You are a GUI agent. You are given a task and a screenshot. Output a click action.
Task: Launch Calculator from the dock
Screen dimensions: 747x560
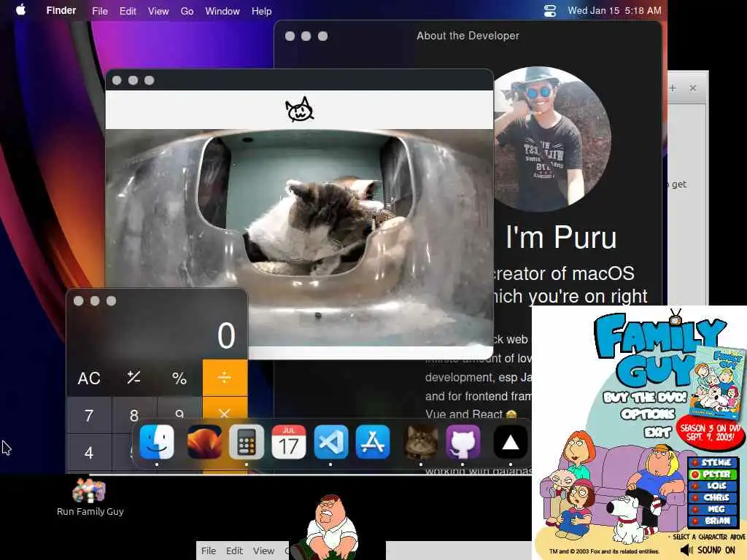point(247,443)
